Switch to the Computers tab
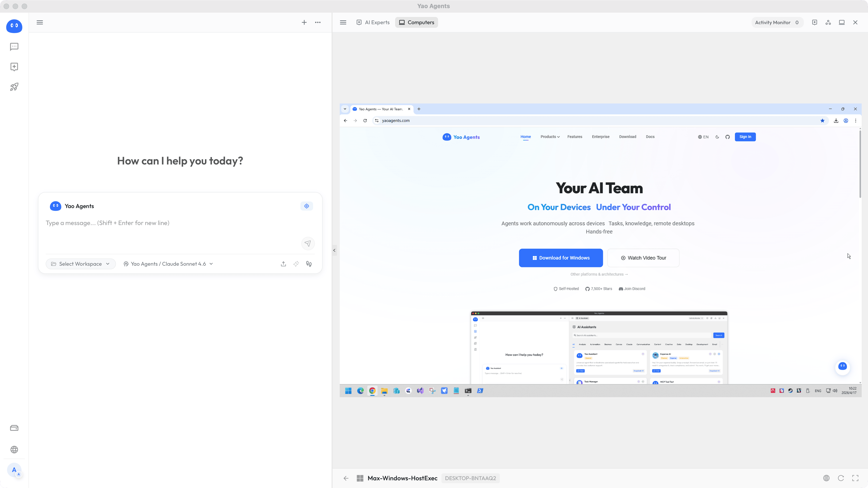Viewport: 868px width, 488px height. 416,22
